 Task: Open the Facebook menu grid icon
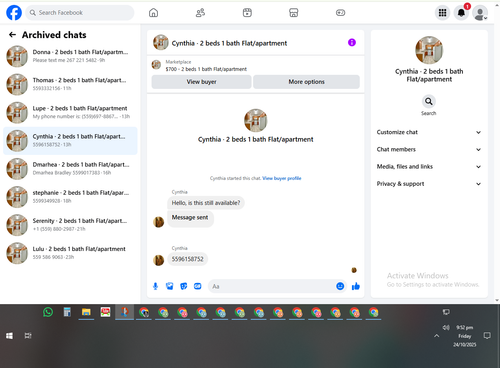click(442, 13)
